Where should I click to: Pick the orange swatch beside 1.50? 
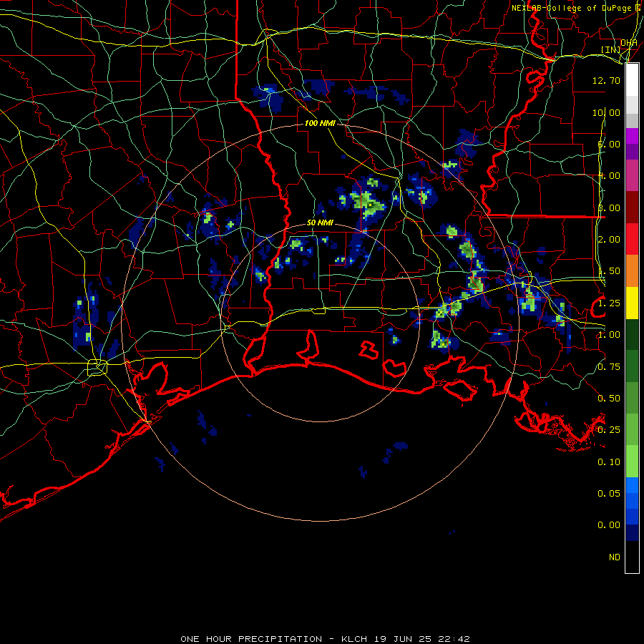point(632,271)
